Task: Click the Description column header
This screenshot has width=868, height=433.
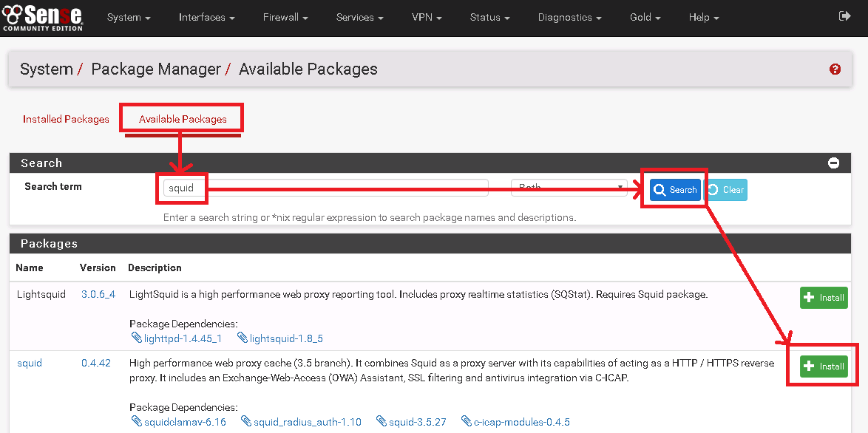Action: pyautogui.click(x=155, y=267)
